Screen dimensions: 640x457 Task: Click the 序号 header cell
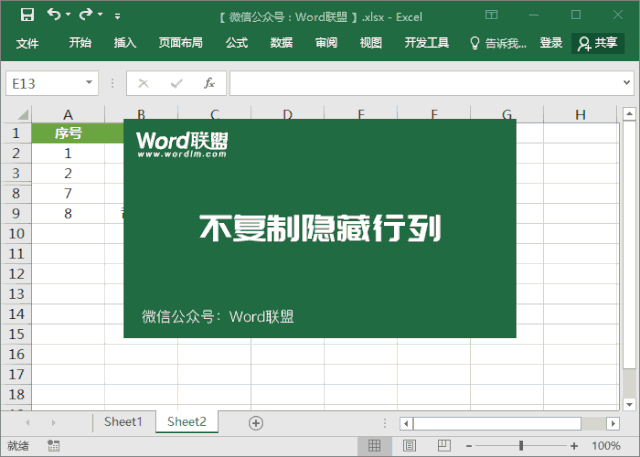[x=68, y=133]
